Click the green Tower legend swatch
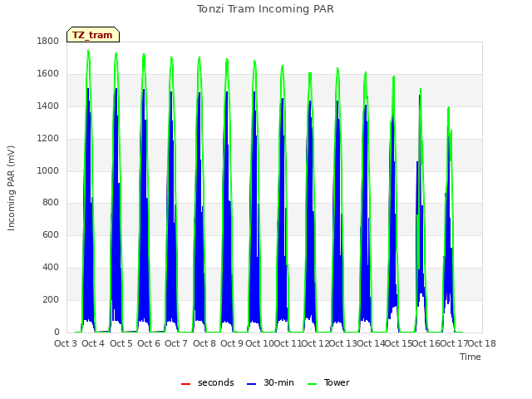This screenshot has width=532, height=399. [312, 384]
